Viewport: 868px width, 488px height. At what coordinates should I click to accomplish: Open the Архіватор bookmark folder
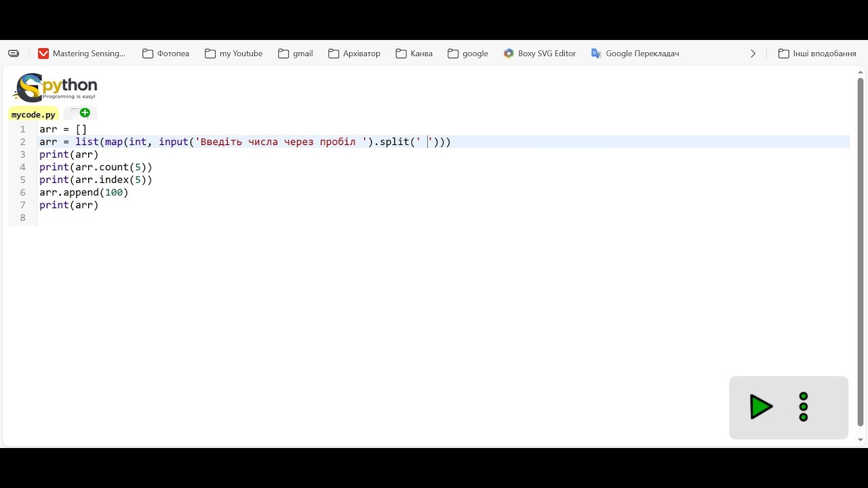pos(355,54)
